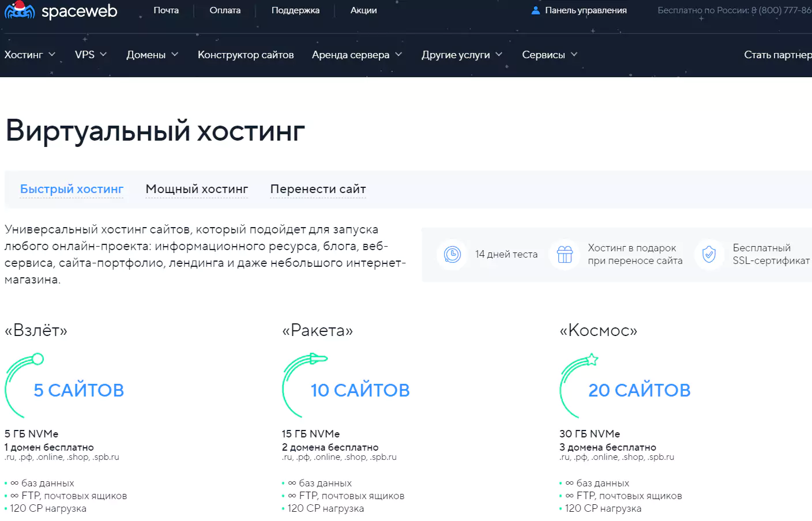Click the Космос plan star icon

point(580,383)
